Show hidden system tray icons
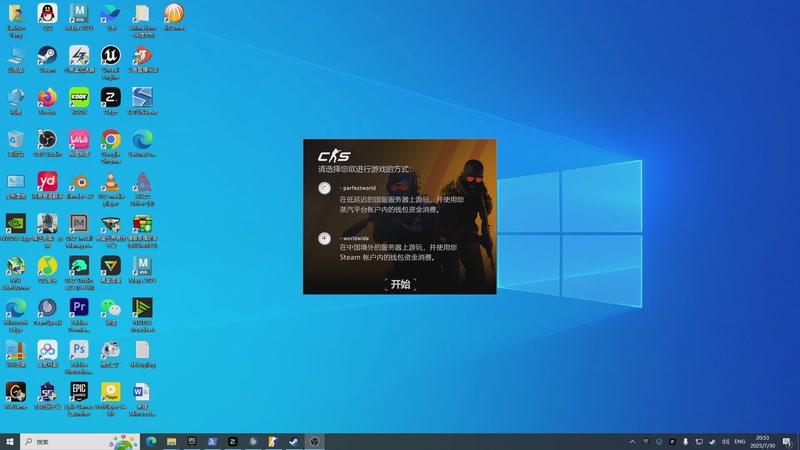800x450 pixels. 632,442
